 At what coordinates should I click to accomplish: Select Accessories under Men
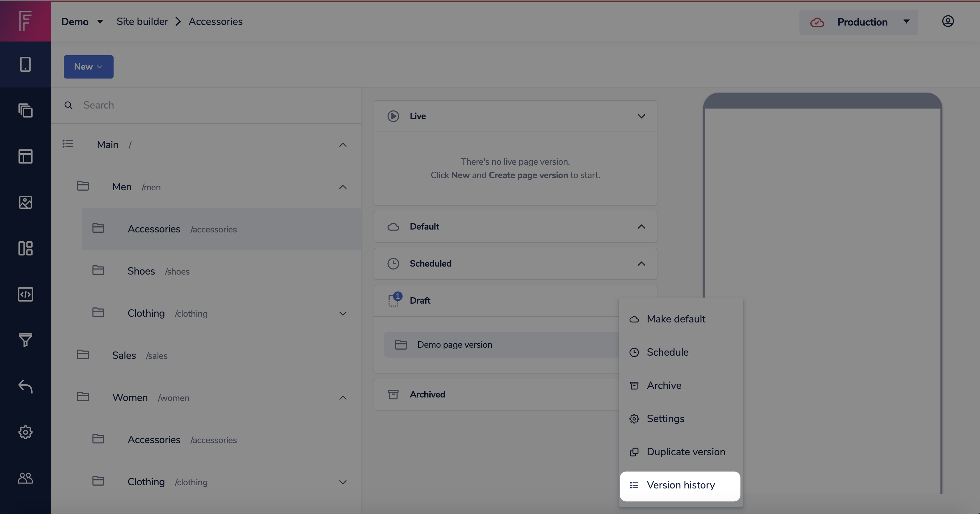(x=221, y=229)
